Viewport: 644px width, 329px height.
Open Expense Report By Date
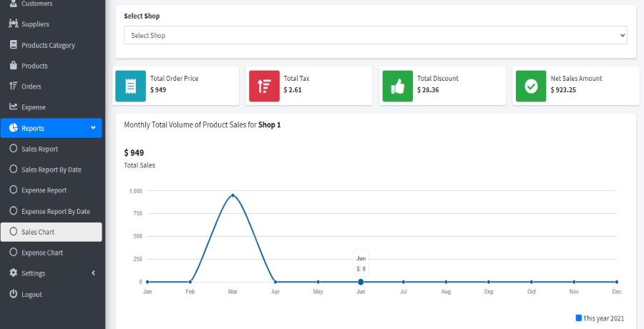(x=56, y=211)
